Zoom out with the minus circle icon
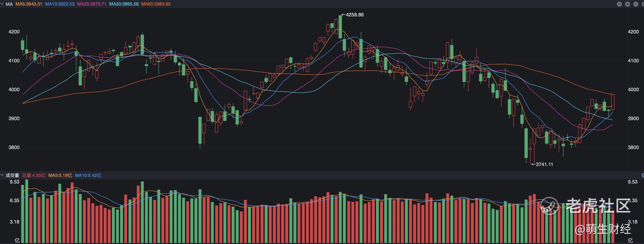 point(636,4)
